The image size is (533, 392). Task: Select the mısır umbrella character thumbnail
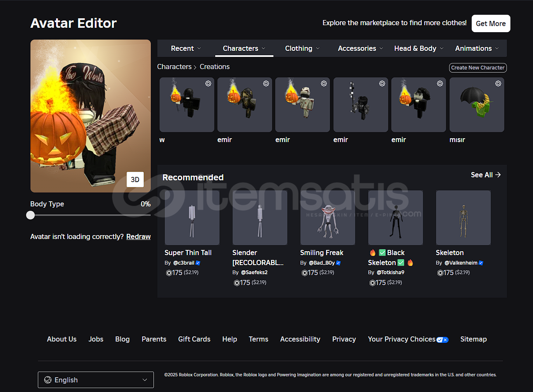point(477,105)
